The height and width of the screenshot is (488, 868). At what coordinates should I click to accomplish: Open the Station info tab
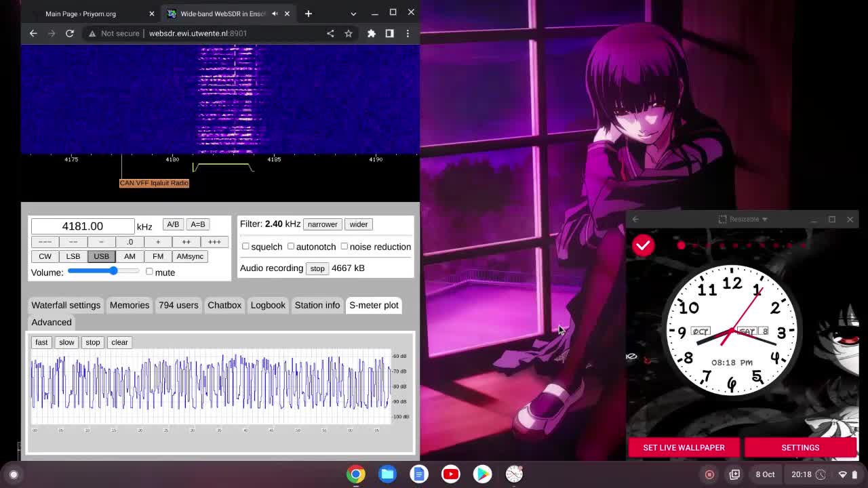click(317, 305)
